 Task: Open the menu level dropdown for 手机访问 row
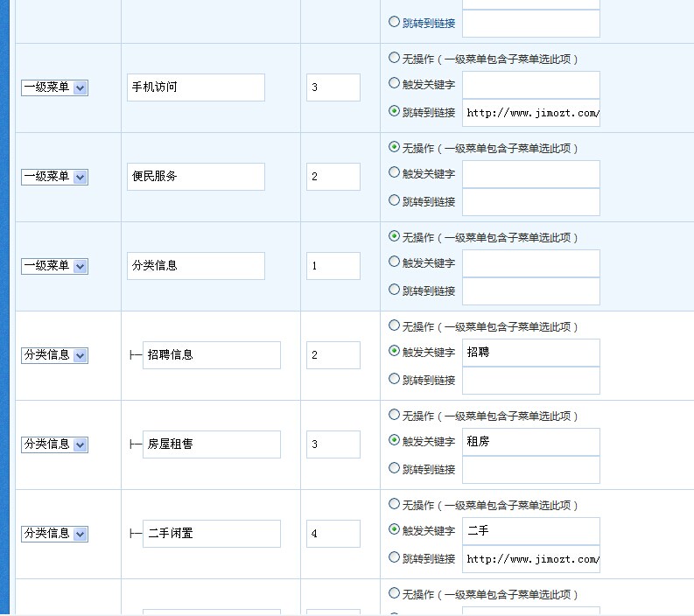(x=54, y=87)
